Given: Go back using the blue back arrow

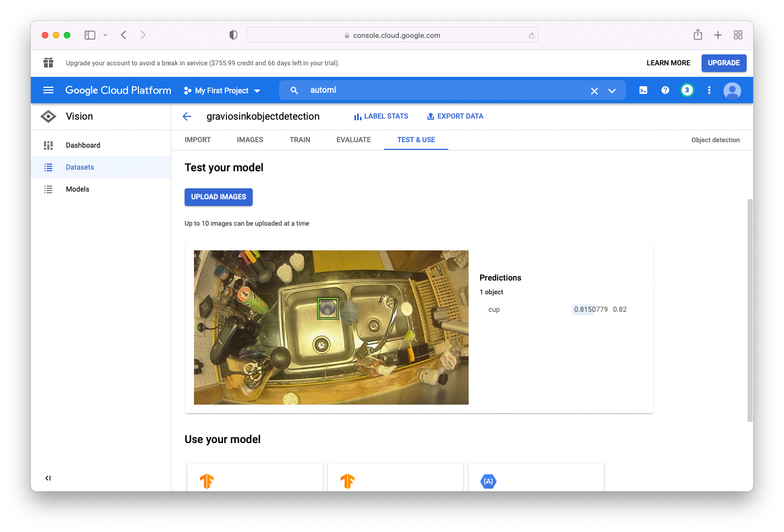Looking at the screenshot, I should pos(187,116).
